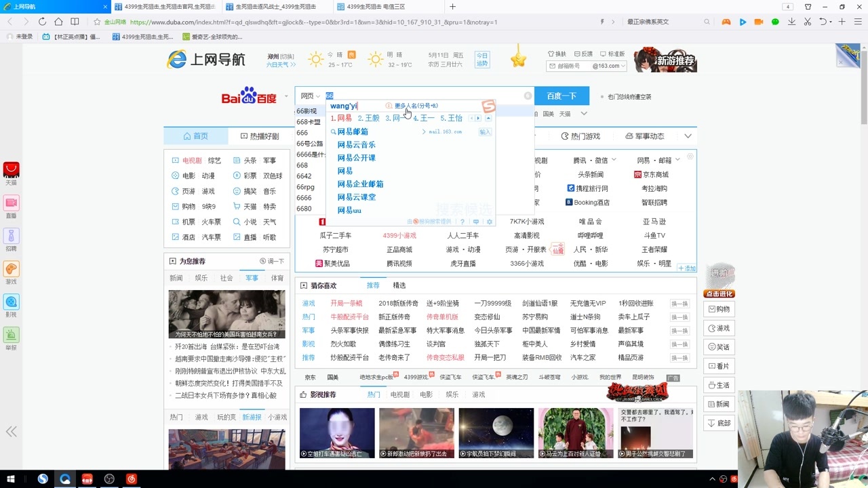Open the 举报 report sidebar icon

coord(11,335)
